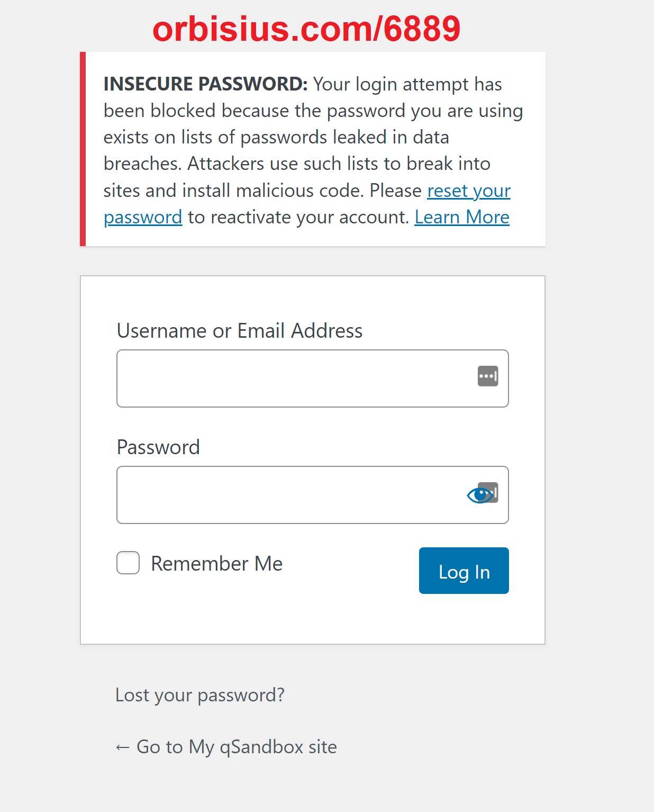Image resolution: width=654 pixels, height=812 pixels.
Task: Click the Password field label
Action: click(x=158, y=447)
